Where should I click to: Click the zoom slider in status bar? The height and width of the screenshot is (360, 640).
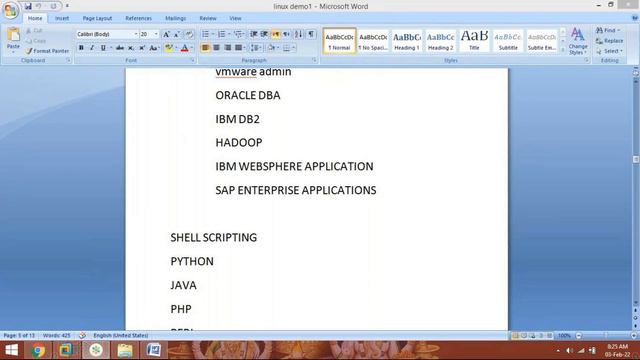point(606,336)
